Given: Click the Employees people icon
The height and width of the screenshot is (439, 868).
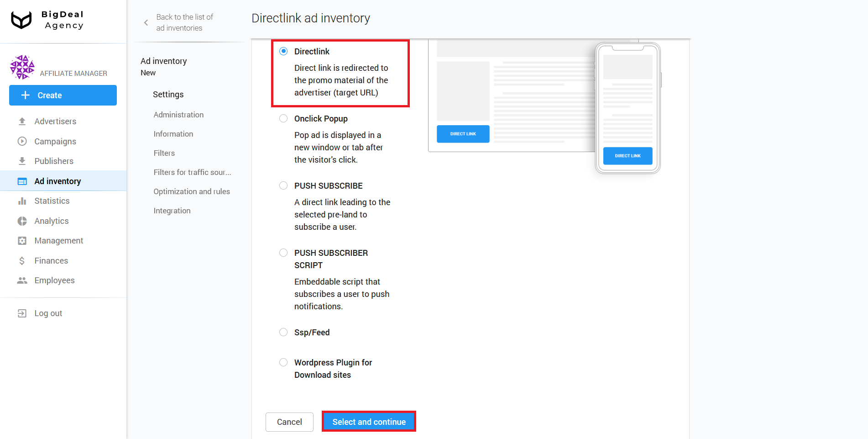Looking at the screenshot, I should [x=21, y=280].
